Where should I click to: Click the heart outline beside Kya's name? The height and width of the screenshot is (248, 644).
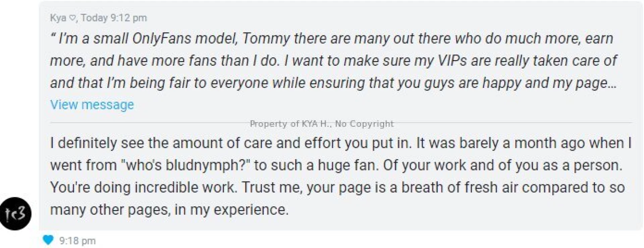(x=72, y=18)
